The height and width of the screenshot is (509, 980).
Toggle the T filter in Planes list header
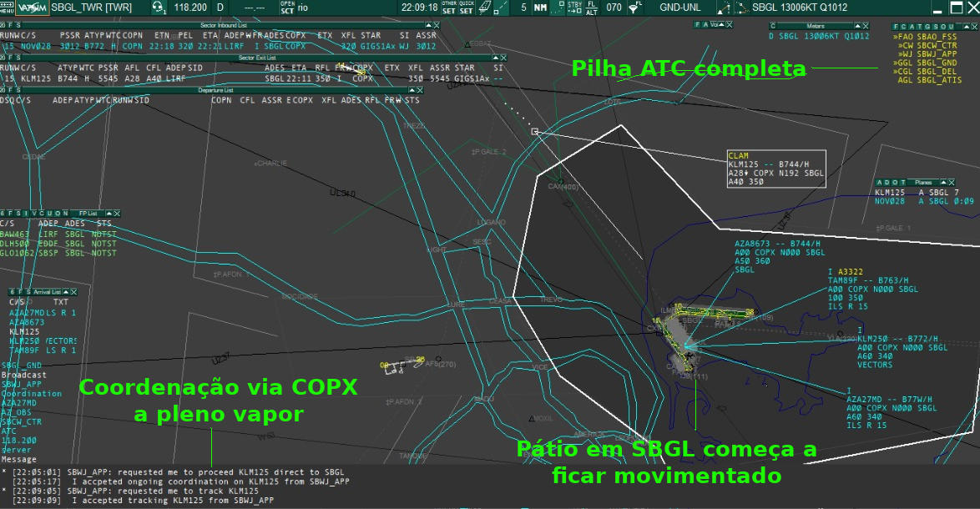904,183
